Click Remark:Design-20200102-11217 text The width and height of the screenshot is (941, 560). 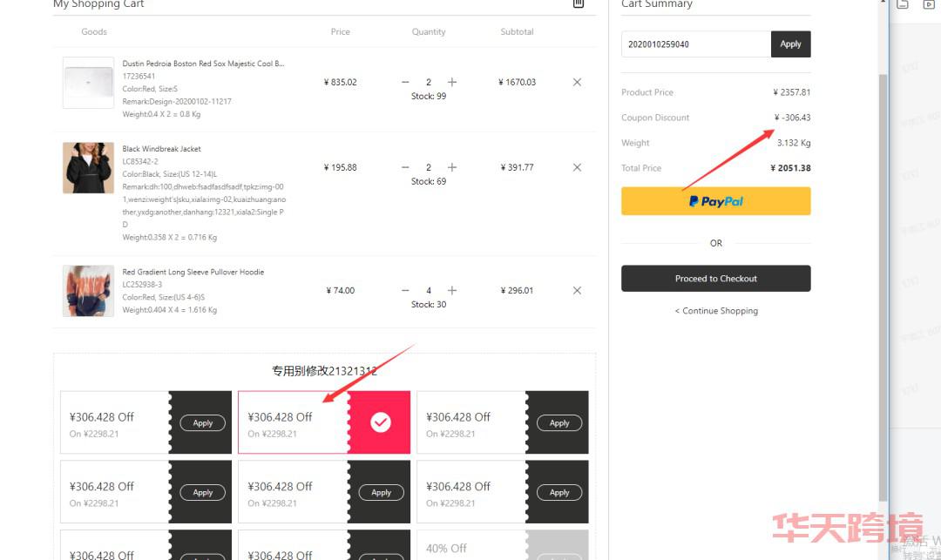click(x=177, y=101)
